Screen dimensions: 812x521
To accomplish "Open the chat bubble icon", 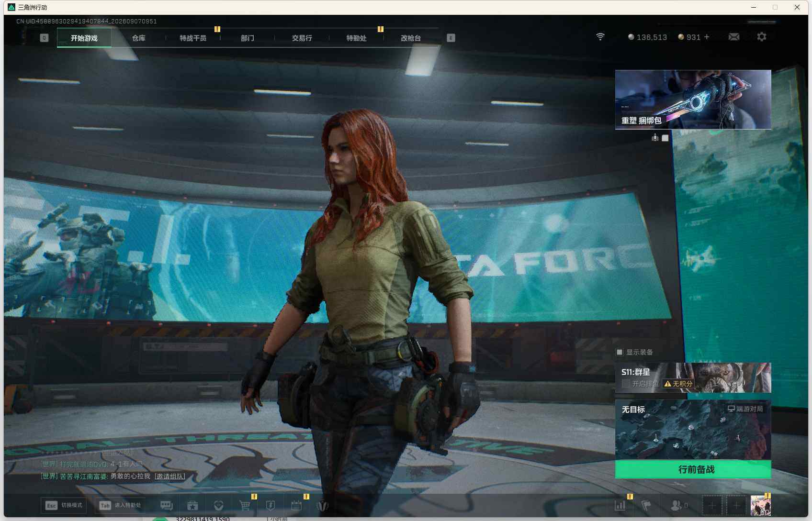I will [166, 505].
